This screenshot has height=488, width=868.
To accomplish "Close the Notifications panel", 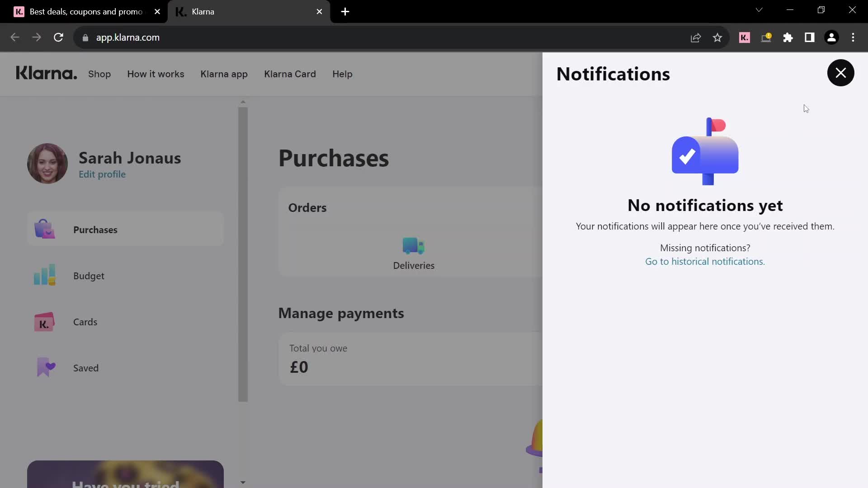I will click(x=840, y=73).
